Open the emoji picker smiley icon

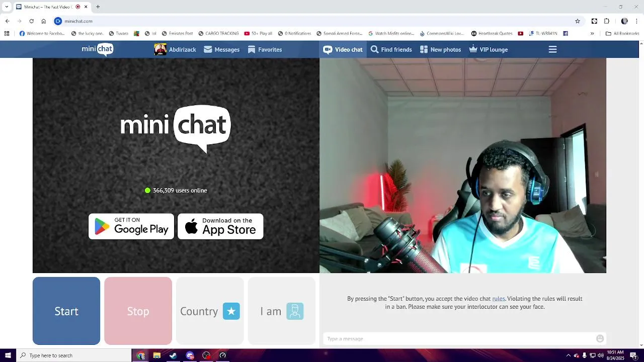point(600,338)
